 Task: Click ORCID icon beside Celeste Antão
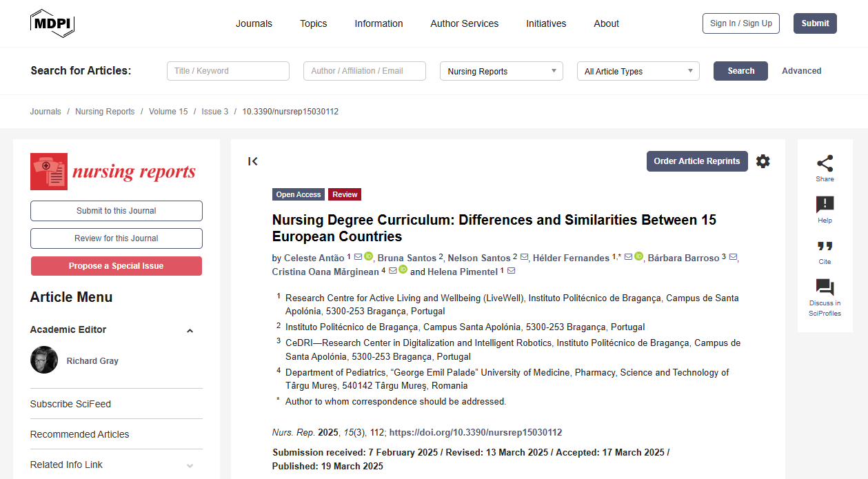click(x=368, y=256)
